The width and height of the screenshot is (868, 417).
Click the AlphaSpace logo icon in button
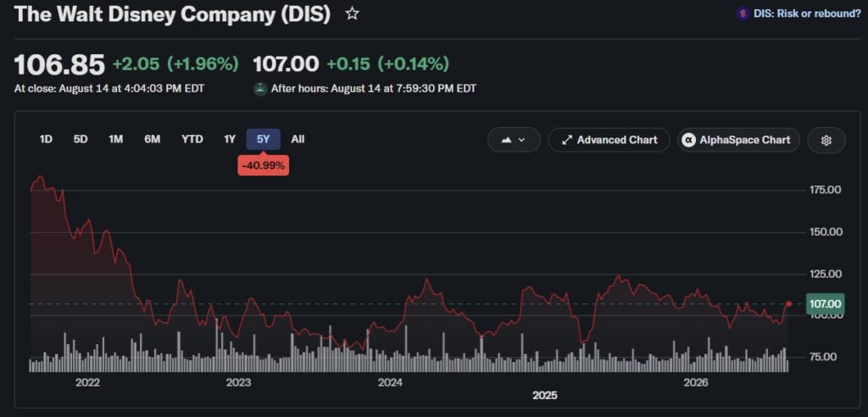click(x=688, y=140)
